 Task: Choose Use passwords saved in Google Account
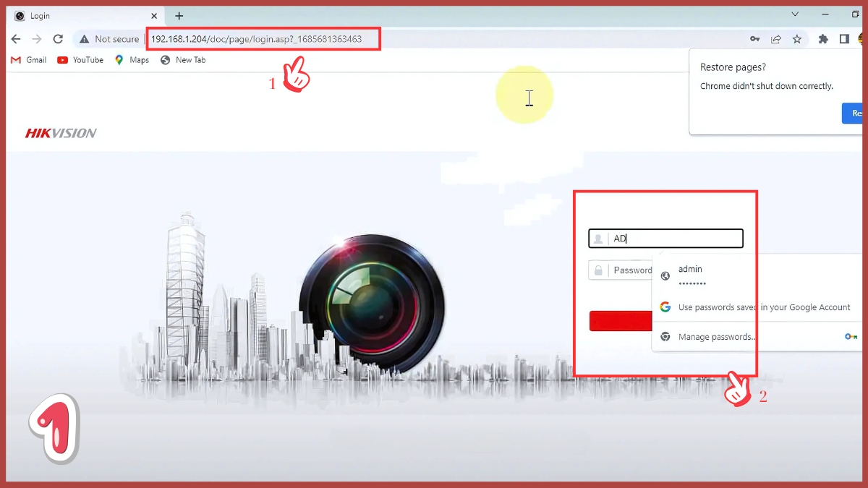757,307
